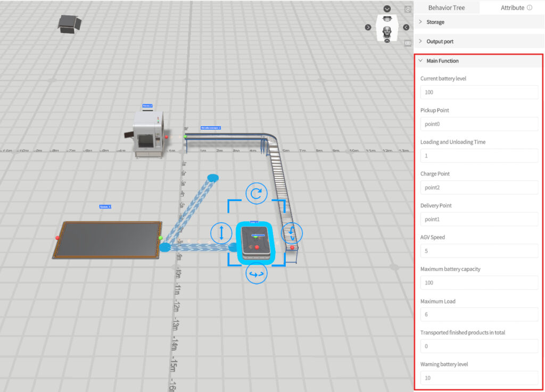This screenshot has height=392, width=545.
Task: Click the view cube down arrow at top
Action: (x=387, y=9)
